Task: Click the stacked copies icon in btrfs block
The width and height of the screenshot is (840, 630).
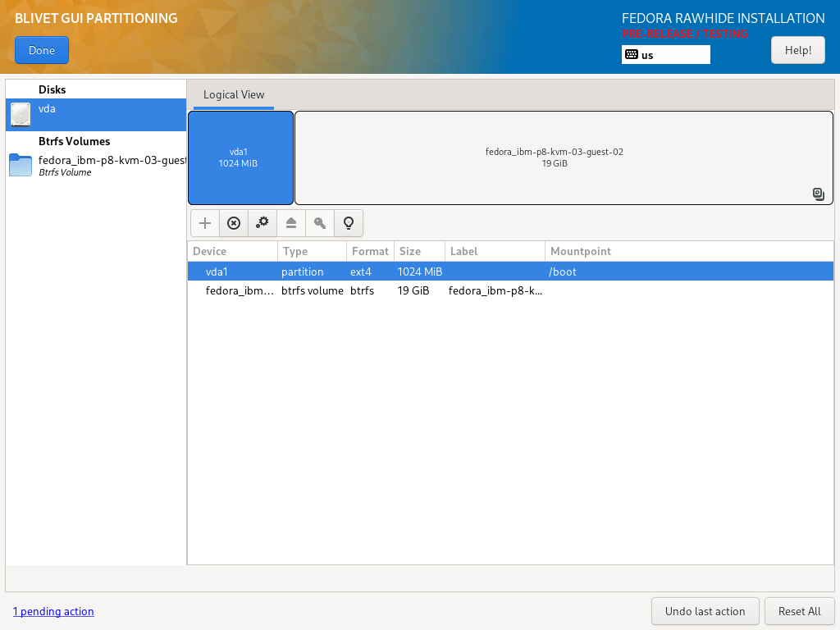Action: coord(819,194)
